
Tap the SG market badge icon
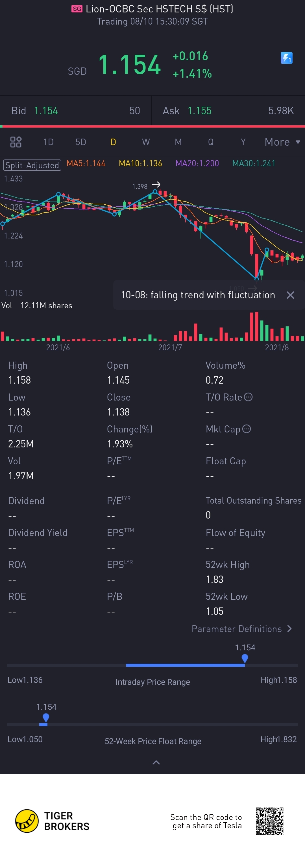77,9
